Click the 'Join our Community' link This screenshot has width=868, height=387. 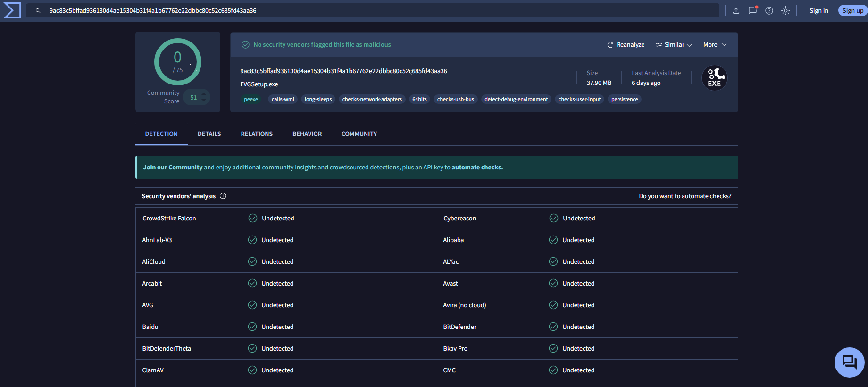pos(173,168)
